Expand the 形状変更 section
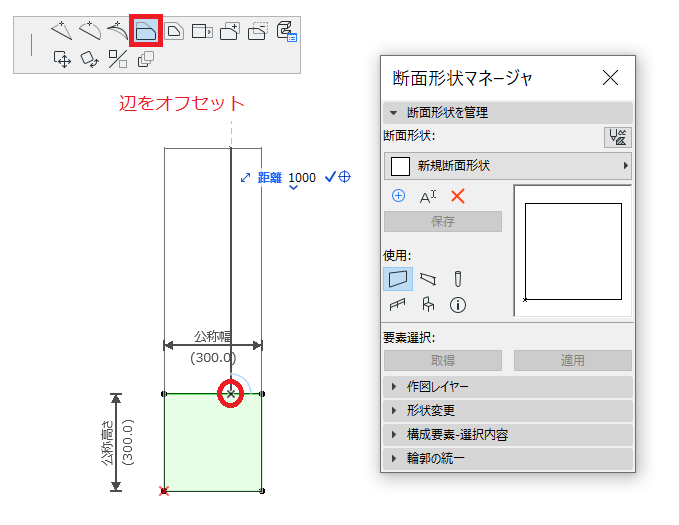Viewport: 679px width, 525px height. tap(508, 410)
